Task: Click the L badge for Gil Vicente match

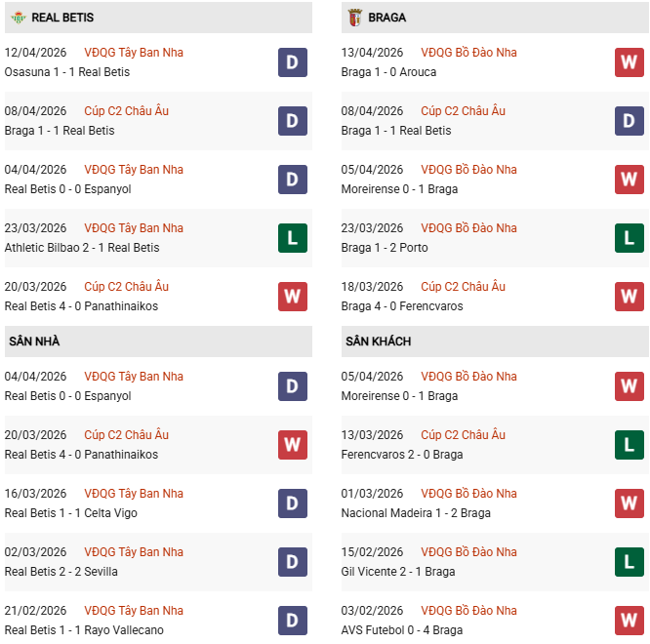Action: [x=629, y=562]
